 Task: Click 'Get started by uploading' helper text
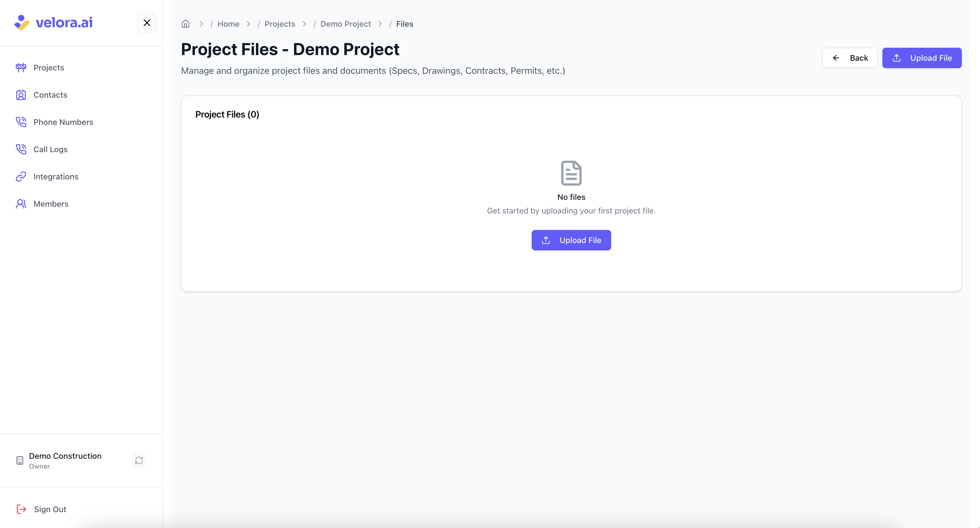coord(571,211)
